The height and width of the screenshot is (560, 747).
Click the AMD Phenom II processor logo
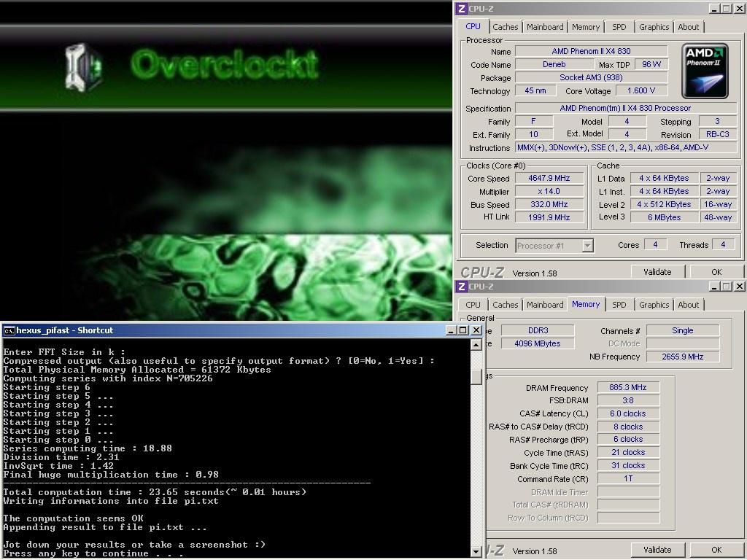coord(705,71)
